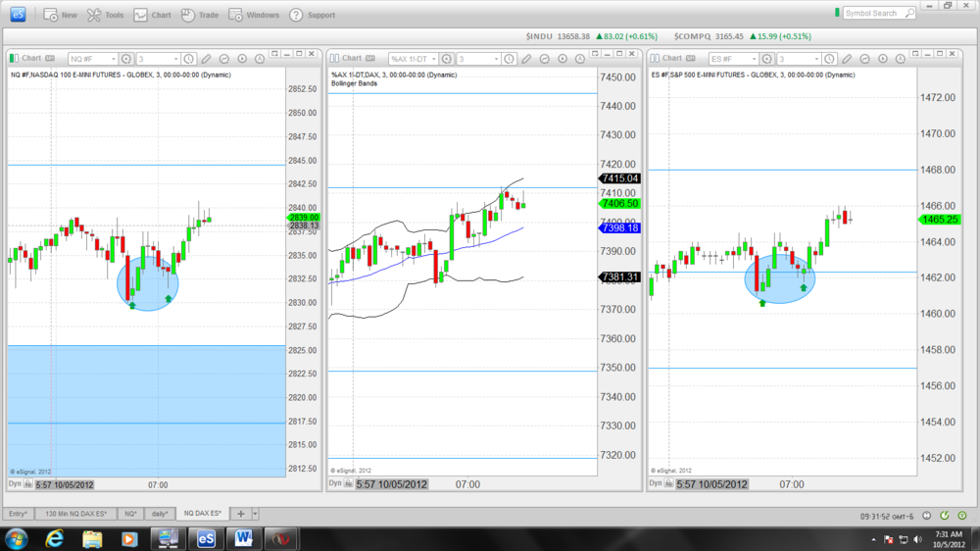
Task: Click Bollinger upper band value 7415.04
Action: pyautogui.click(x=619, y=178)
